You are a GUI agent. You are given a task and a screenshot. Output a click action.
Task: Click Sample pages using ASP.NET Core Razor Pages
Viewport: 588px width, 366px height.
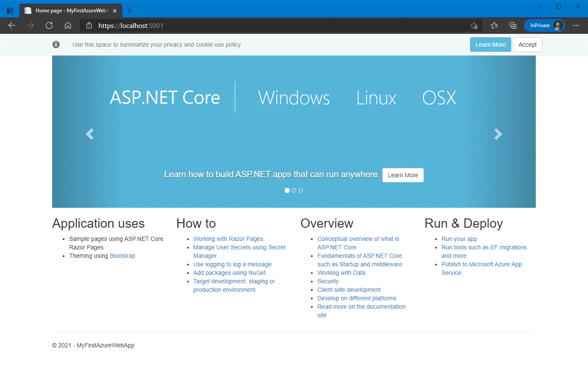pyautogui.click(x=116, y=243)
